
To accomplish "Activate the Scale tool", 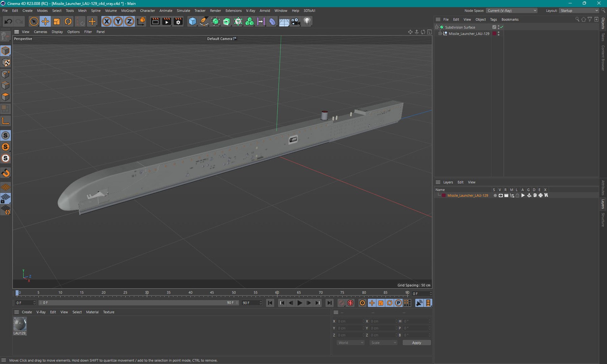I will pyautogui.click(x=57, y=21).
